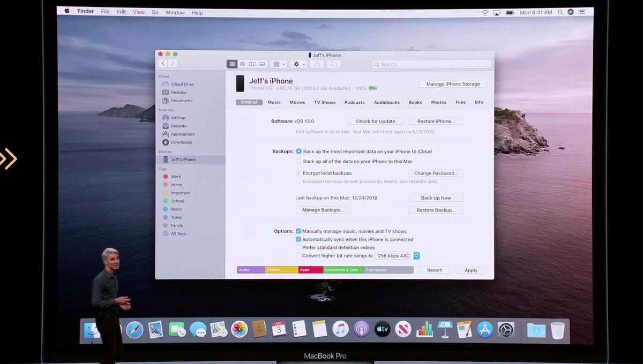The width and height of the screenshot is (643, 364).
Task: Open Podcasts app from the Dock
Action: [362, 329]
